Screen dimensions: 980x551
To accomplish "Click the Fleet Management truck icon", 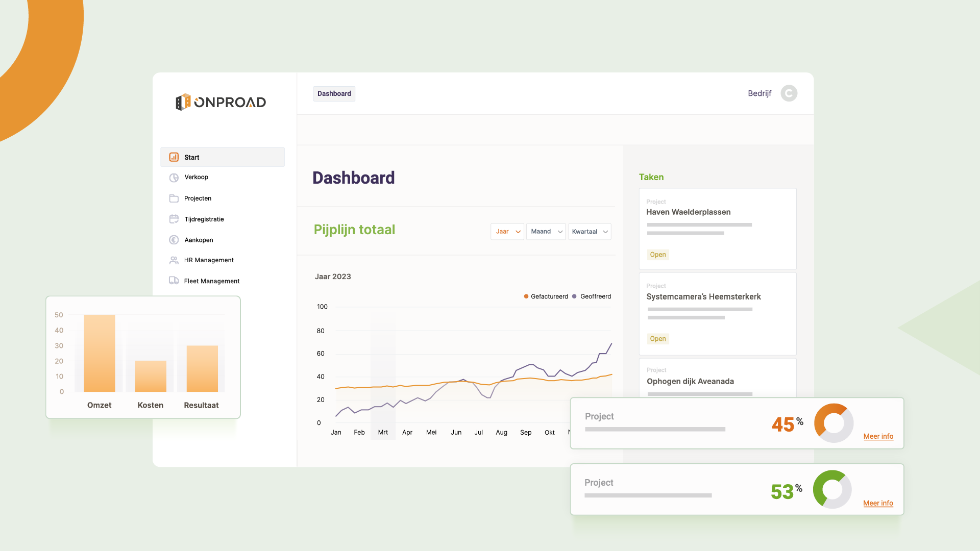I will pos(174,281).
